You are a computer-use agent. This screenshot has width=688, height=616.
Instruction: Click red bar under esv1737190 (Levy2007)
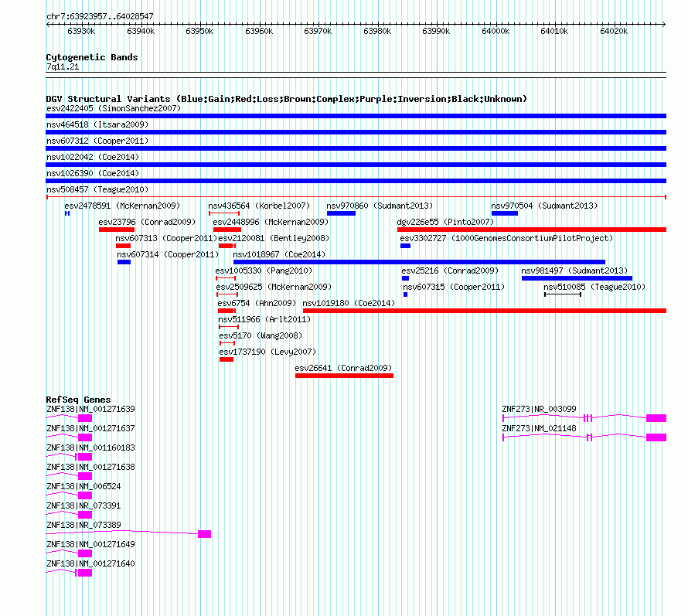click(x=226, y=359)
